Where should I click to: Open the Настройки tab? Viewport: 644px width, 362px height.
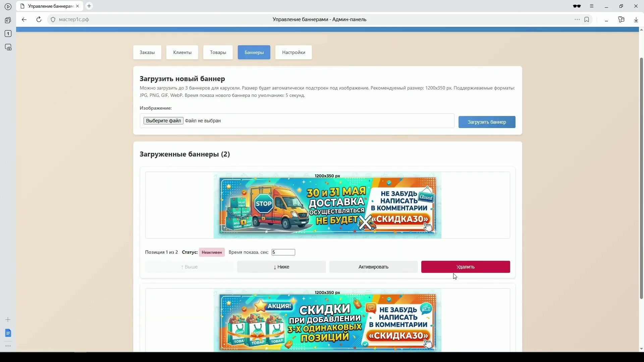click(x=293, y=52)
